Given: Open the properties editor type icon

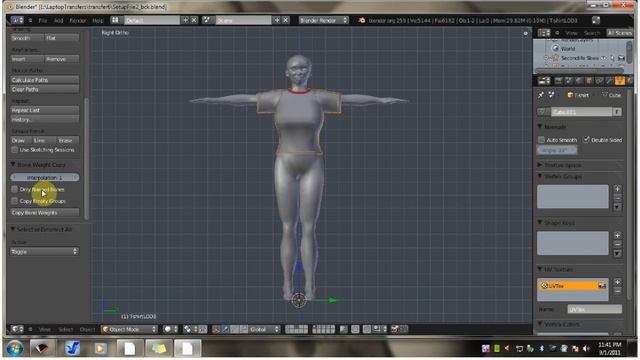Looking at the screenshot, I should click(x=544, y=81).
